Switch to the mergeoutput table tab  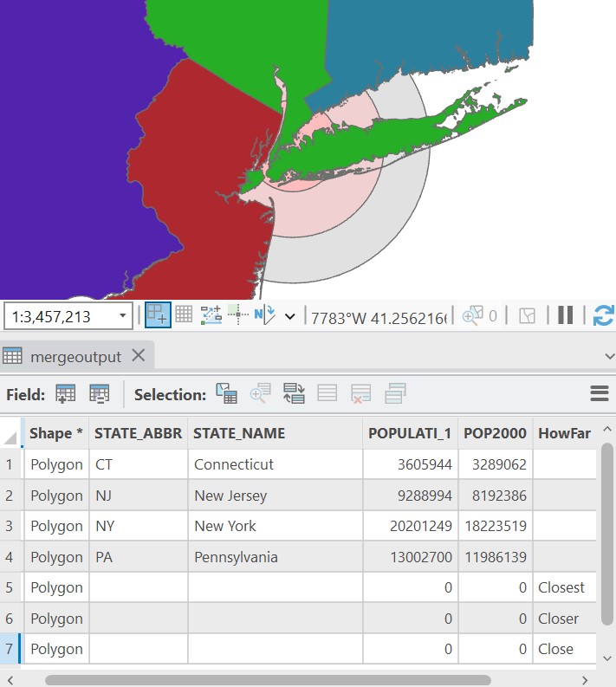point(75,356)
